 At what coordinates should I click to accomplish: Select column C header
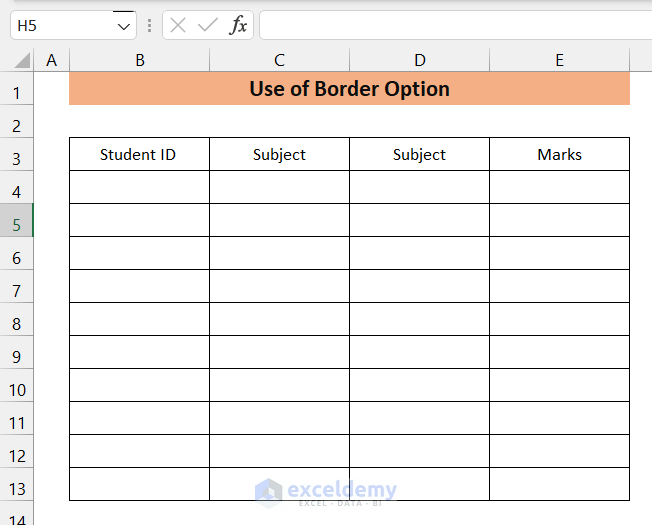[x=279, y=60]
